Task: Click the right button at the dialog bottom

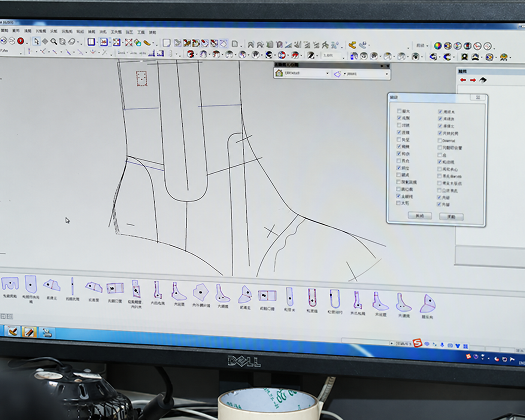Action: pos(451,217)
